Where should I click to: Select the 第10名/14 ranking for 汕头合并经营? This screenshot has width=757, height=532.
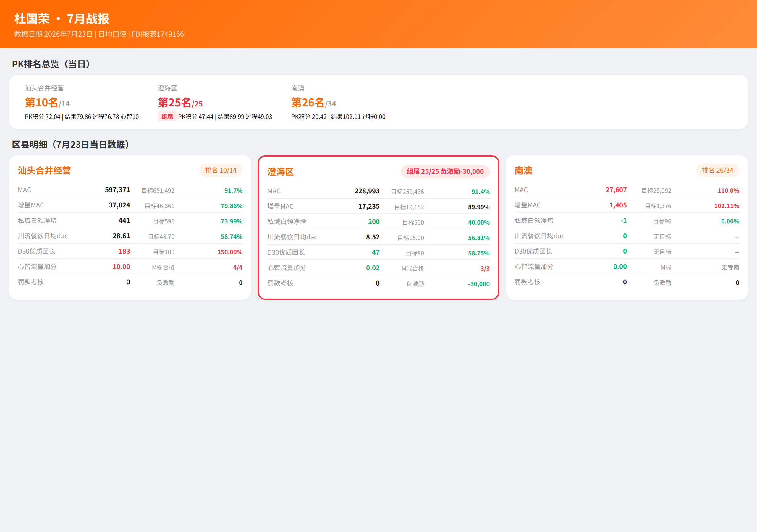[48, 103]
